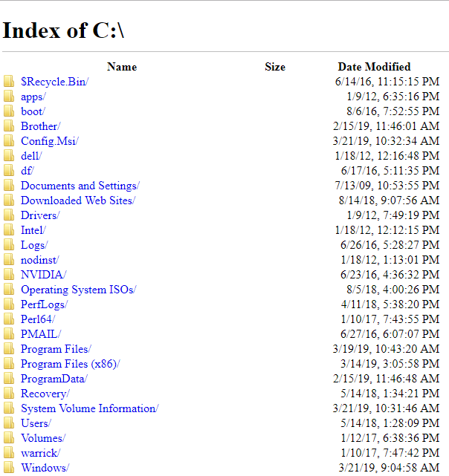Click folder icon beside df/
The image size is (449, 476).
click(9, 171)
